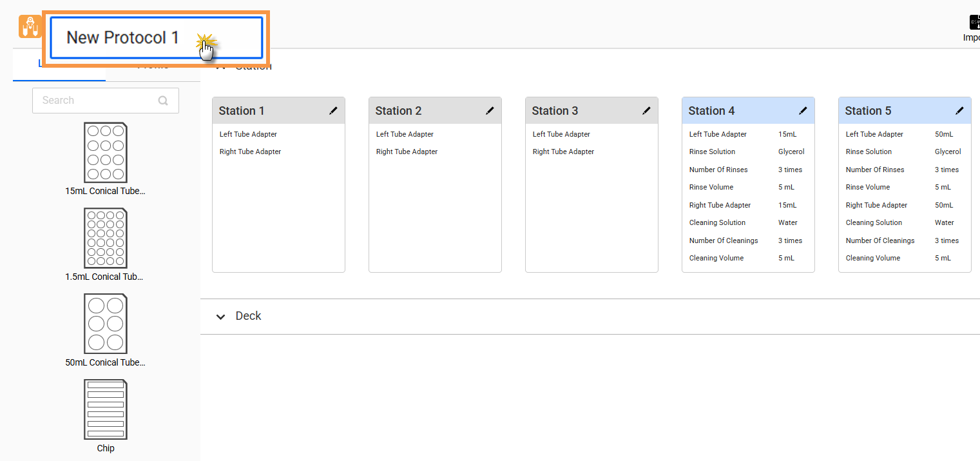This screenshot has width=980, height=461.
Task: Click the orange robot app logo
Action: click(x=30, y=26)
